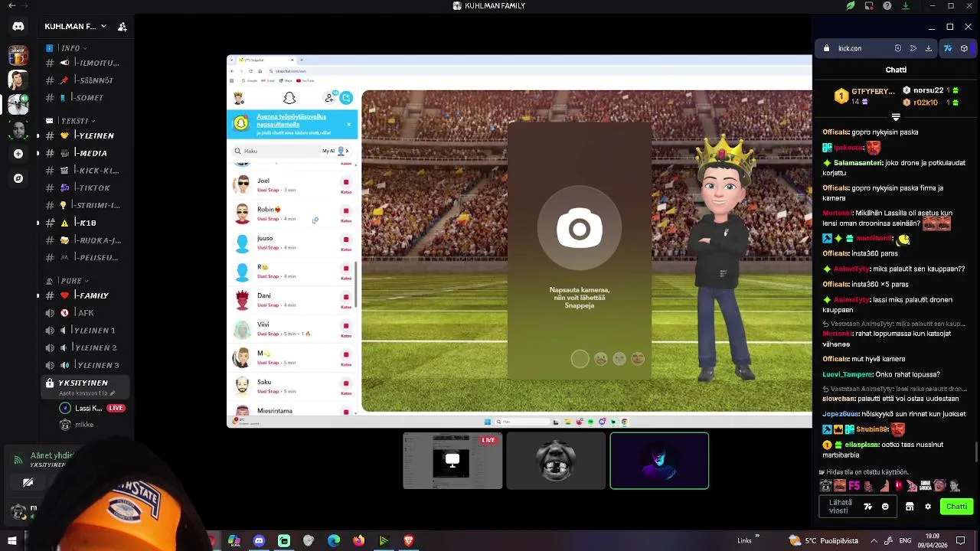Open the YLEINEN text channel
This screenshot has height=551, width=980.
[86, 135]
